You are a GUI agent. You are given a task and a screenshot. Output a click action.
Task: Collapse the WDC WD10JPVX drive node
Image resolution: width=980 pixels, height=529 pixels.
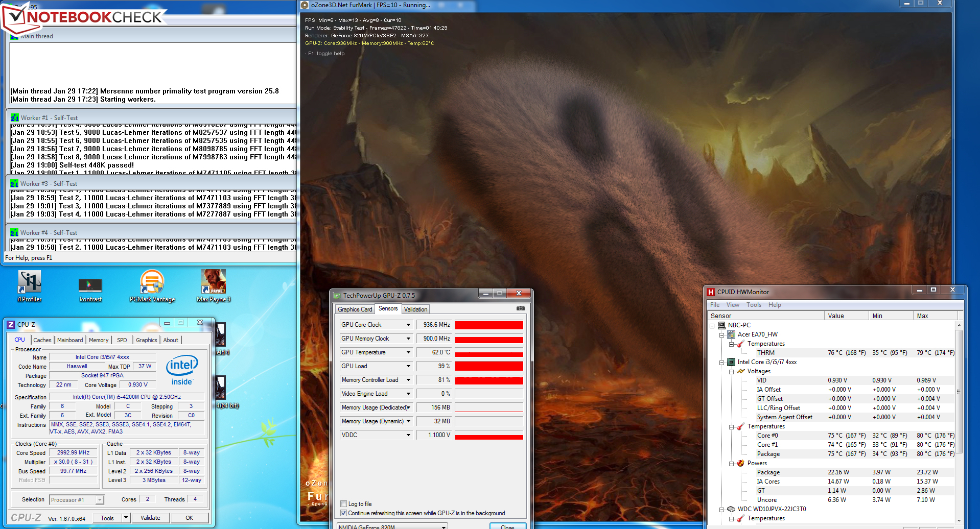pos(721,509)
